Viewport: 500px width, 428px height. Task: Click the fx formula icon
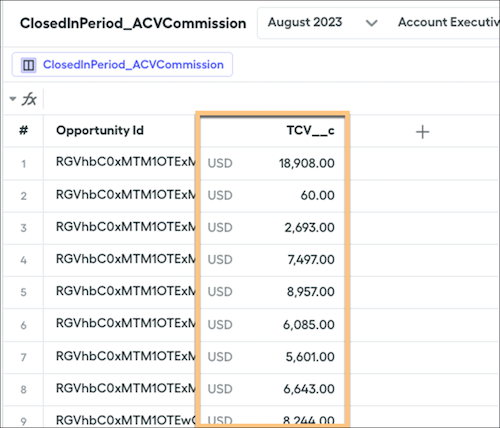point(29,99)
